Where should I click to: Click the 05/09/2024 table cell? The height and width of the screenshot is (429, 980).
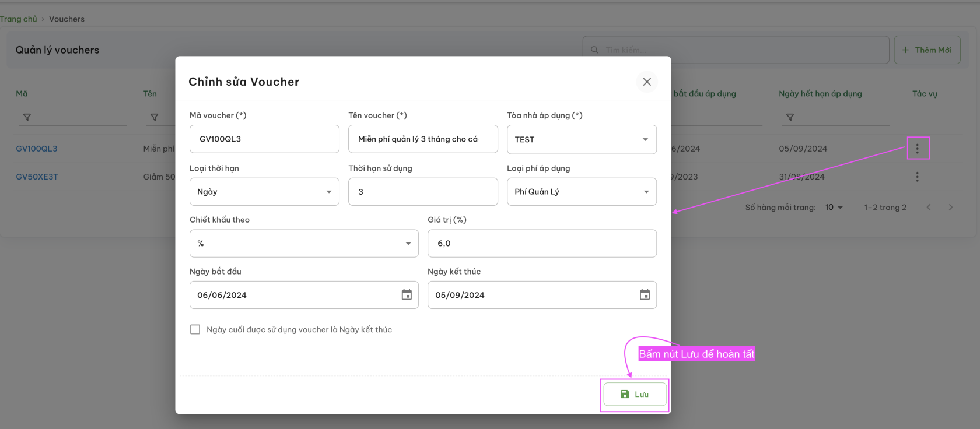coord(803,149)
